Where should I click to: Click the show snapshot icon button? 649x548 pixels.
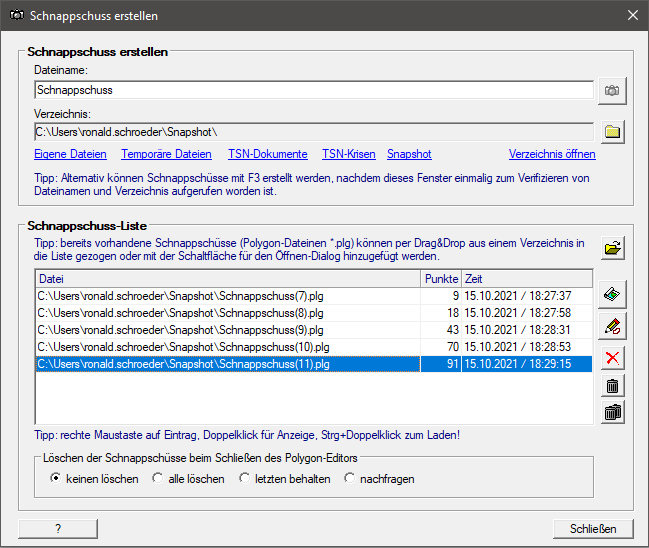click(x=612, y=294)
